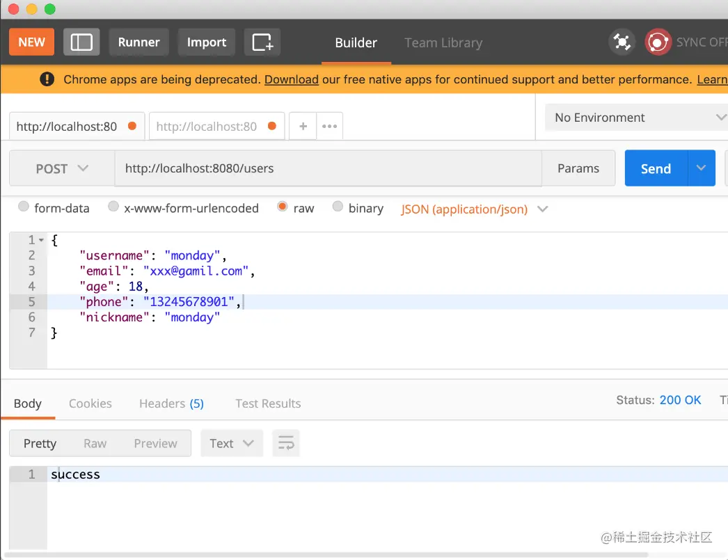Open the Runner button
The image size is (728, 560).
pyautogui.click(x=139, y=42)
